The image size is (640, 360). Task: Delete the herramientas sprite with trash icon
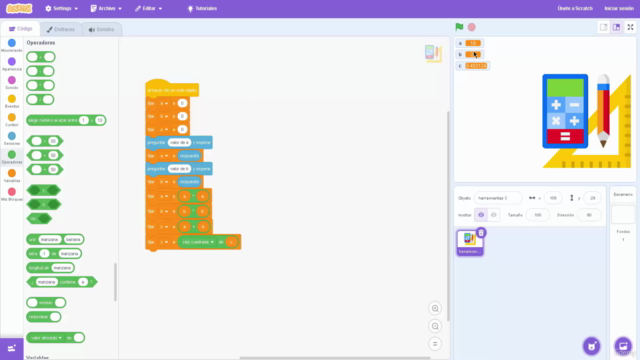481,233
